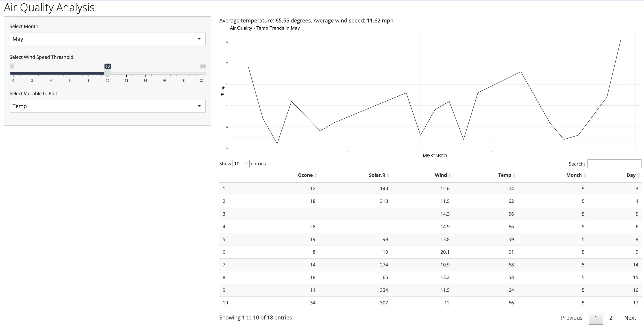The width and height of the screenshot is (644, 328).
Task: Go to page 2 of table
Action: (x=611, y=318)
